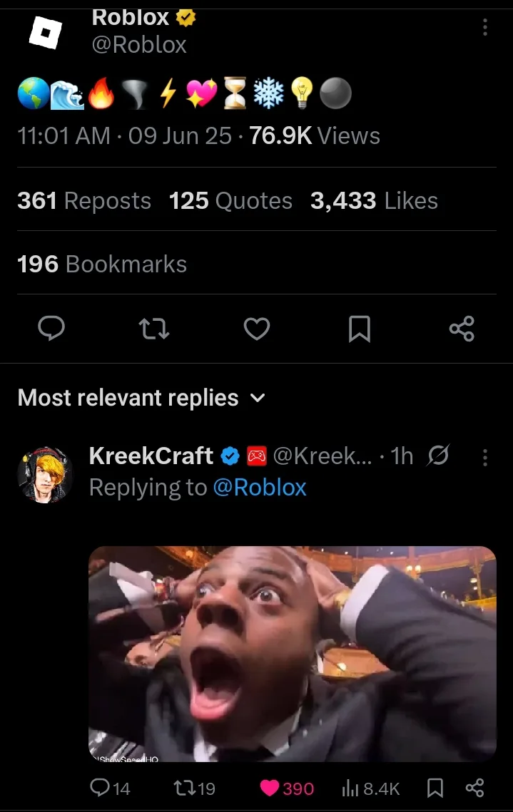View the 3,433 Likes list

374,201
